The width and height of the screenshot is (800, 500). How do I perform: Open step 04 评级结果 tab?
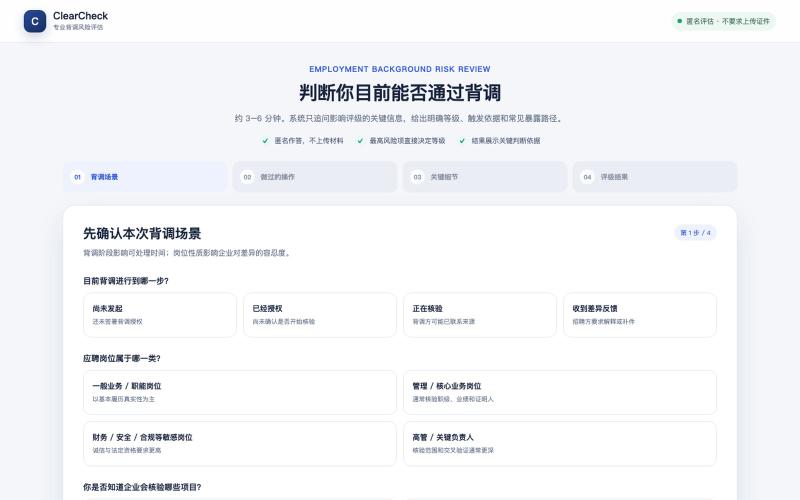655,177
